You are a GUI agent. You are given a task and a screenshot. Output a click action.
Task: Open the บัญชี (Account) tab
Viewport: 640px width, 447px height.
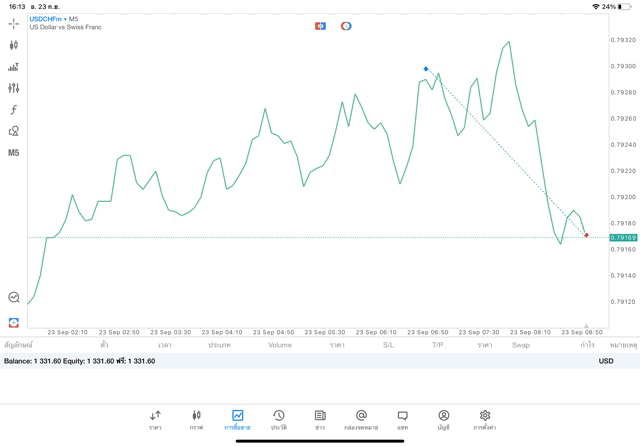pyautogui.click(x=443, y=419)
